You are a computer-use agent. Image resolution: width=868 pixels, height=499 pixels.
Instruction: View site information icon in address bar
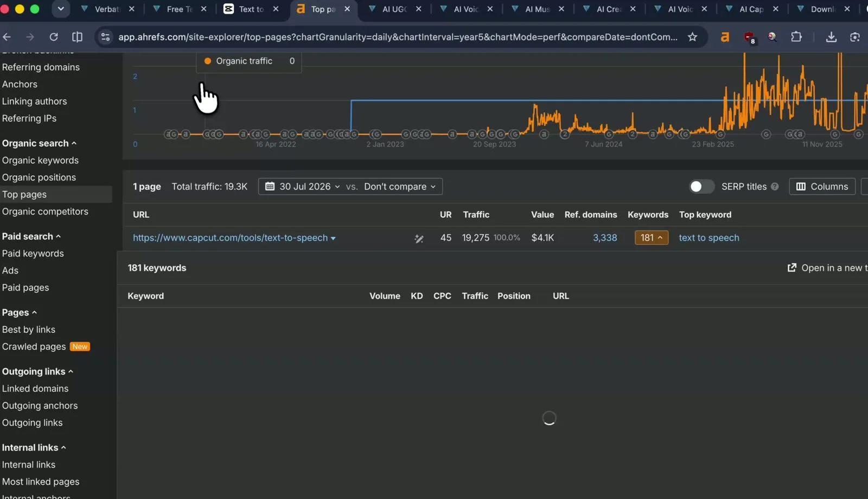tap(106, 37)
